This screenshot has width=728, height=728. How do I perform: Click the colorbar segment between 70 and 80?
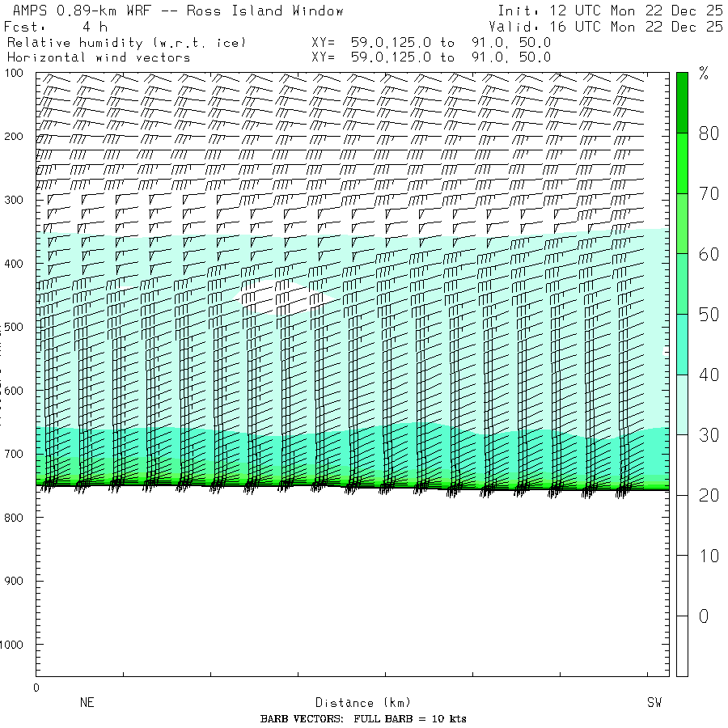point(682,163)
